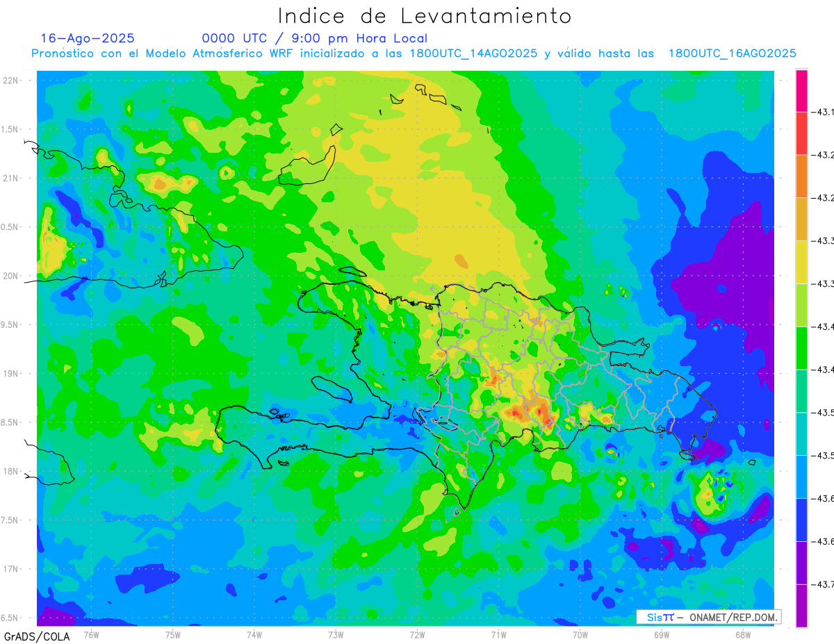
Task: Choose the cyan swatch in the legend
Action: tap(801, 434)
